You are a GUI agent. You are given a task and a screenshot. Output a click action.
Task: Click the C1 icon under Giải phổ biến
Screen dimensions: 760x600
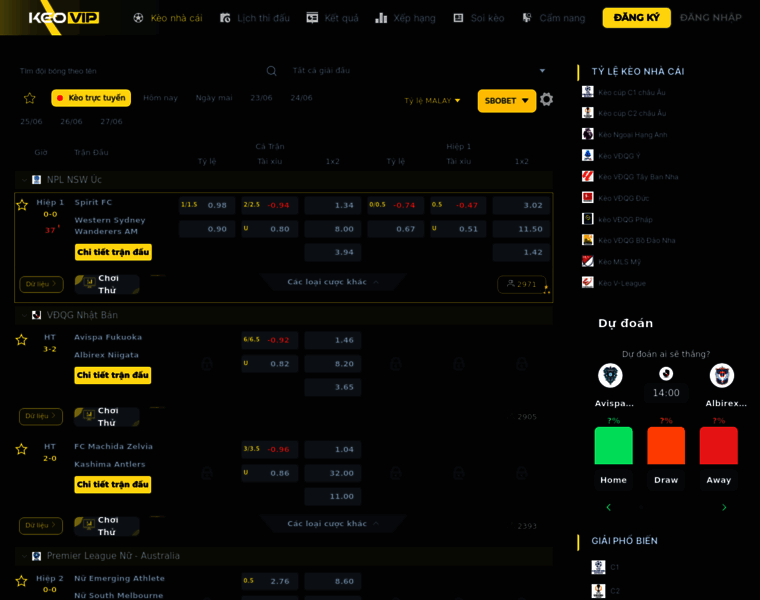coord(599,567)
